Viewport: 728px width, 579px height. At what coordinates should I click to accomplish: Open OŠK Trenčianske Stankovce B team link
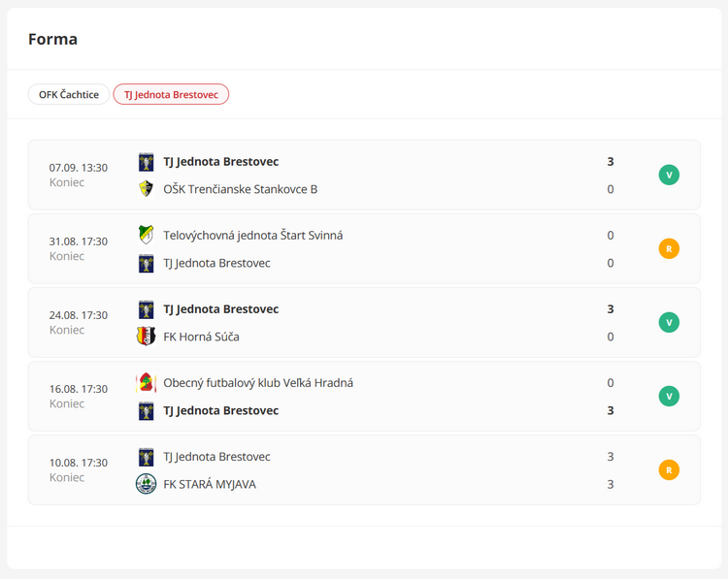[x=240, y=189]
